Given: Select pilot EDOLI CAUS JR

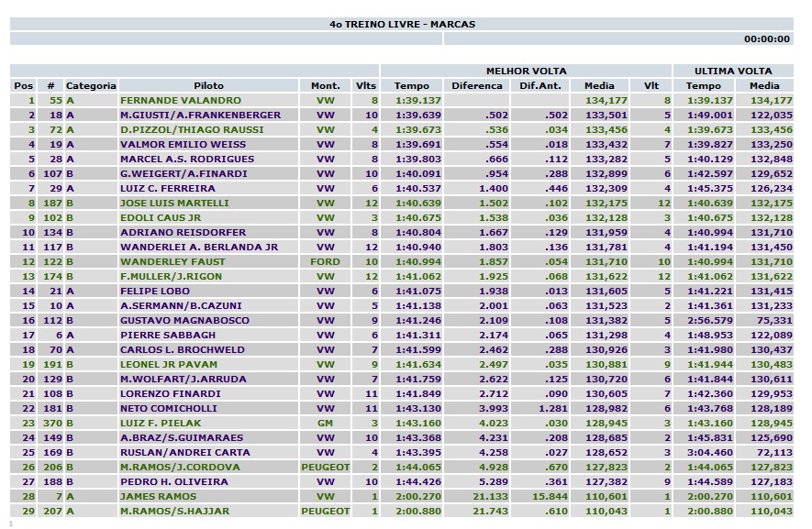Looking at the screenshot, I should [x=161, y=218].
